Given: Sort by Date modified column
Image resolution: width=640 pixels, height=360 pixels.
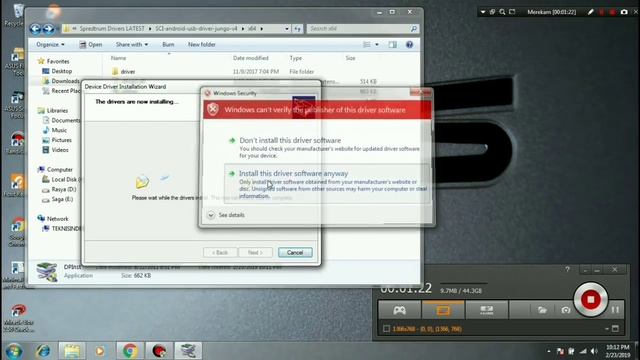Looking at the screenshot, I should (251, 58).
